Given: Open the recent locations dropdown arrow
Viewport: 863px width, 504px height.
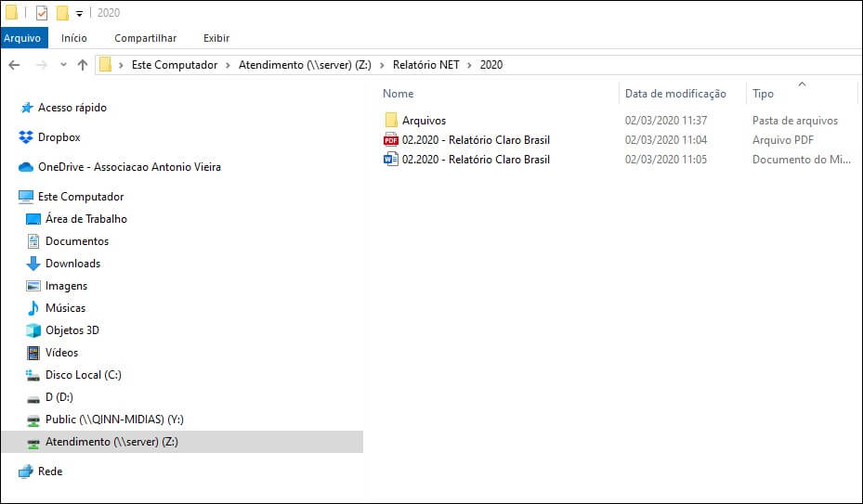Looking at the screenshot, I should (x=63, y=65).
